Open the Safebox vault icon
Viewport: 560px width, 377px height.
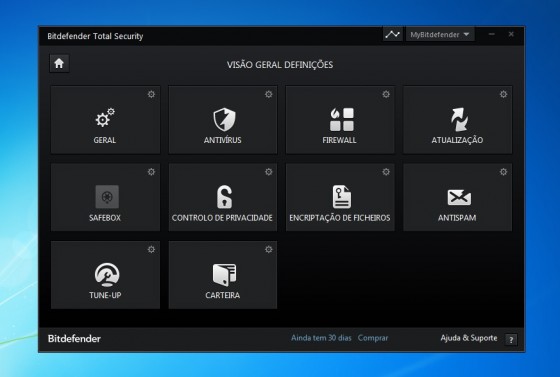pos(107,197)
